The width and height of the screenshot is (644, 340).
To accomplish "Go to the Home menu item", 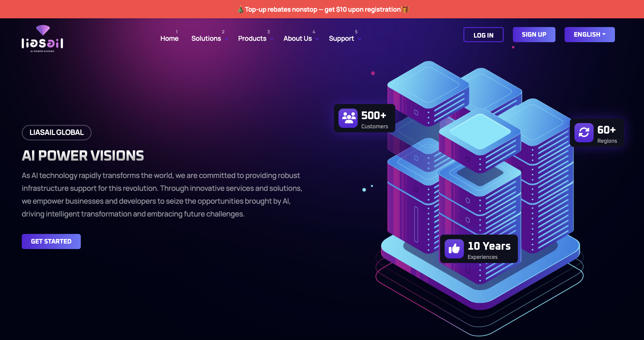I will (169, 38).
